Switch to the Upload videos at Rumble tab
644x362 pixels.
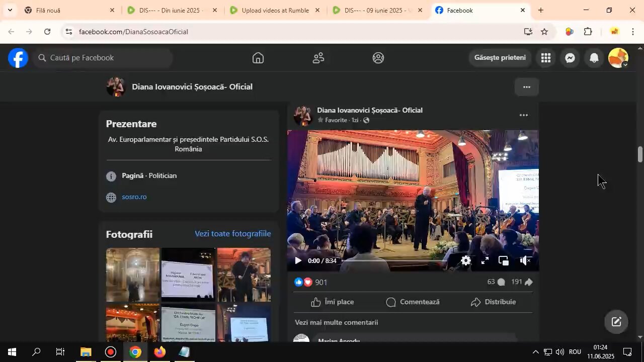[x=275, y=10]
